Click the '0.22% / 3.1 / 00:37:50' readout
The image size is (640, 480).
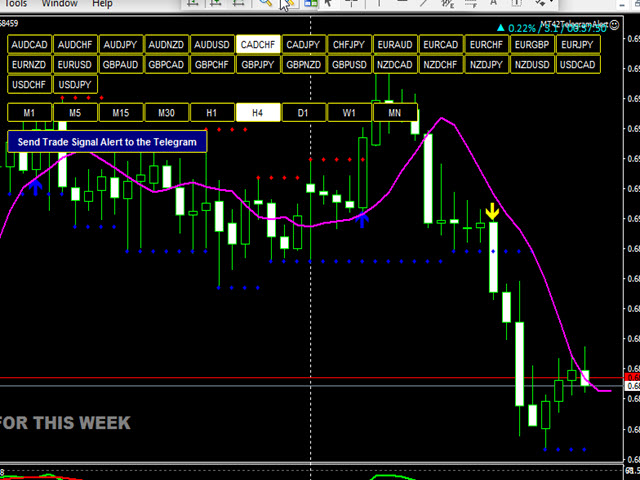tap(558, 28)
